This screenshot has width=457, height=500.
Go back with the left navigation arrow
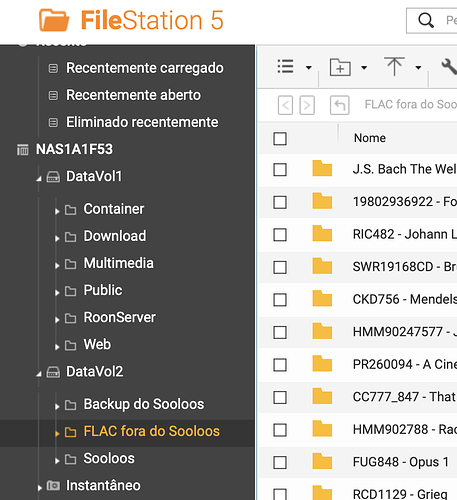pos(285,105)
